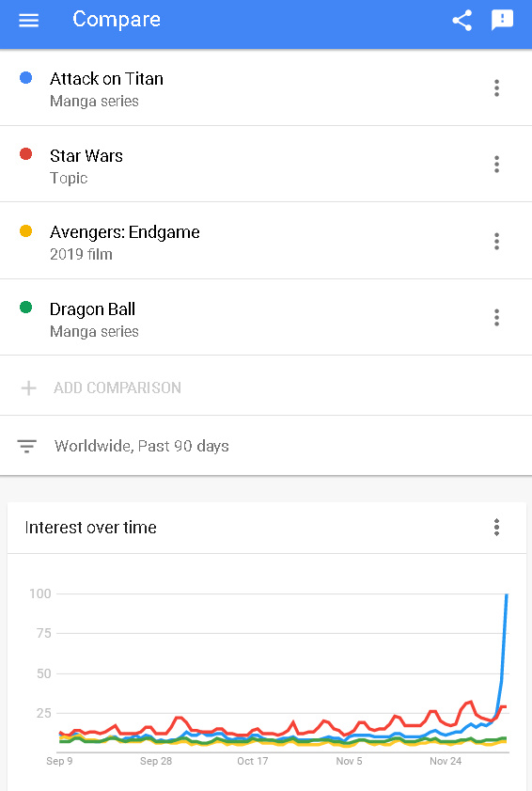The width and height of the screenshot is (532, 791).
Task: Tap the share icon in header
Action: 462,20
